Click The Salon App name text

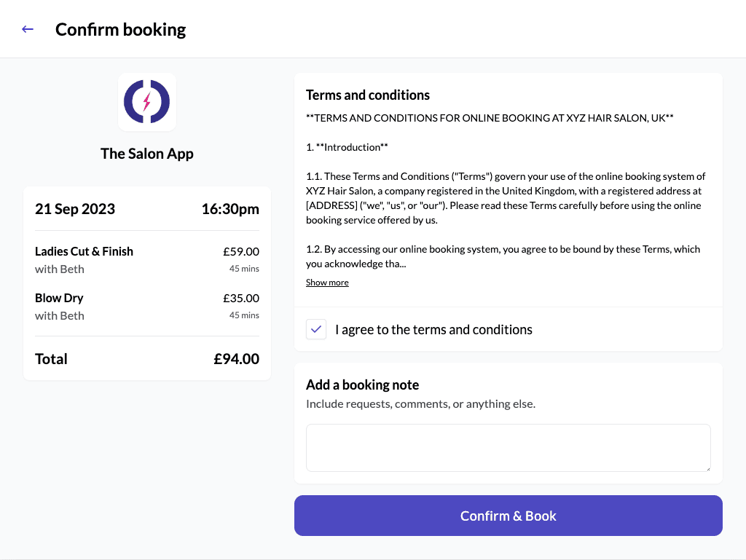pyautogui.click(x=147, y=154)
